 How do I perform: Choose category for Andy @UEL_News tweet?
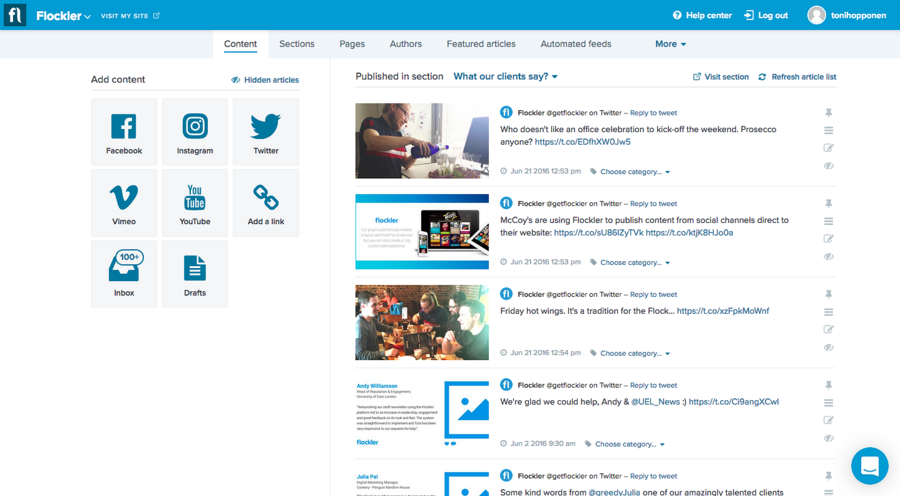pyautogui.click(x=625, y=444)
